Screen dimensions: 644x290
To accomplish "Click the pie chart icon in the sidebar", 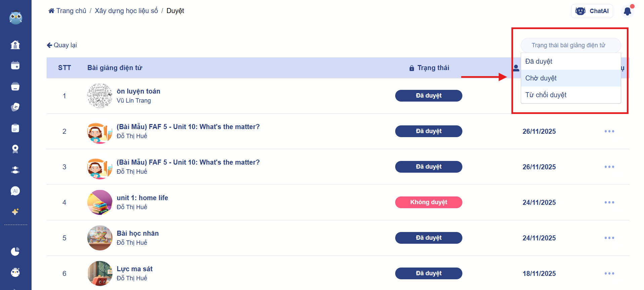I will 15,251.
